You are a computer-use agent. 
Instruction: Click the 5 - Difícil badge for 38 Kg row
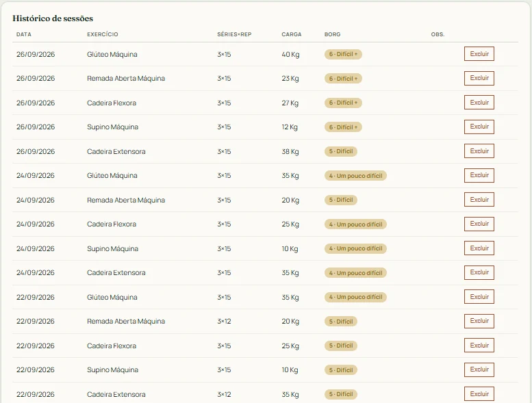[x=341, y=151]
